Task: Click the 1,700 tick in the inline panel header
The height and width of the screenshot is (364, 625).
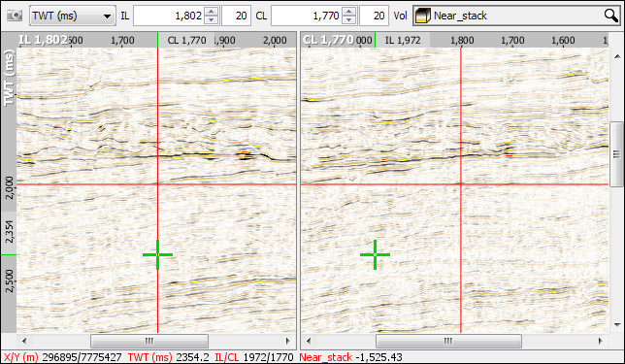Action: pyautogui.click(x=122, y=40)
